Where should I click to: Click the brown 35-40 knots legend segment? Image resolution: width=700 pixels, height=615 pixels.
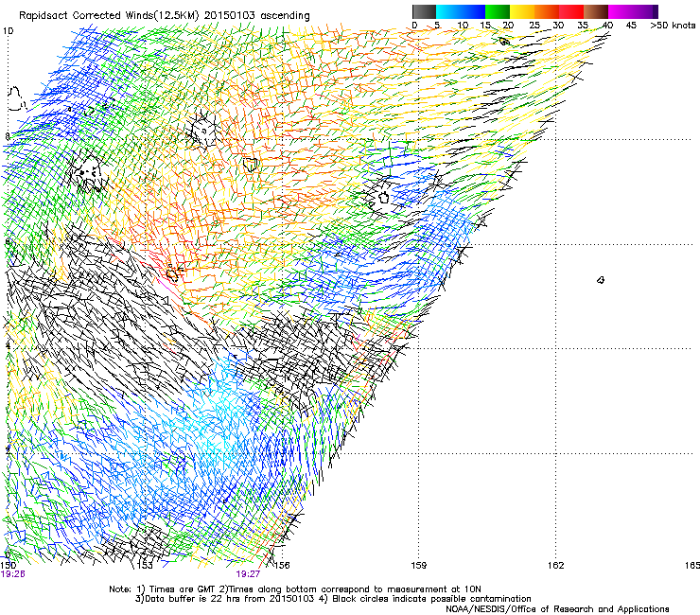point(596,11)
